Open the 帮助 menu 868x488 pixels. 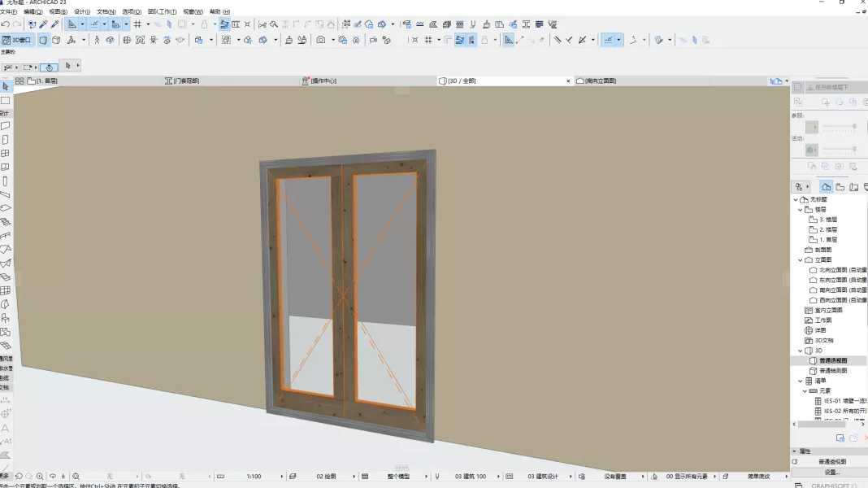tap(219, 11)
